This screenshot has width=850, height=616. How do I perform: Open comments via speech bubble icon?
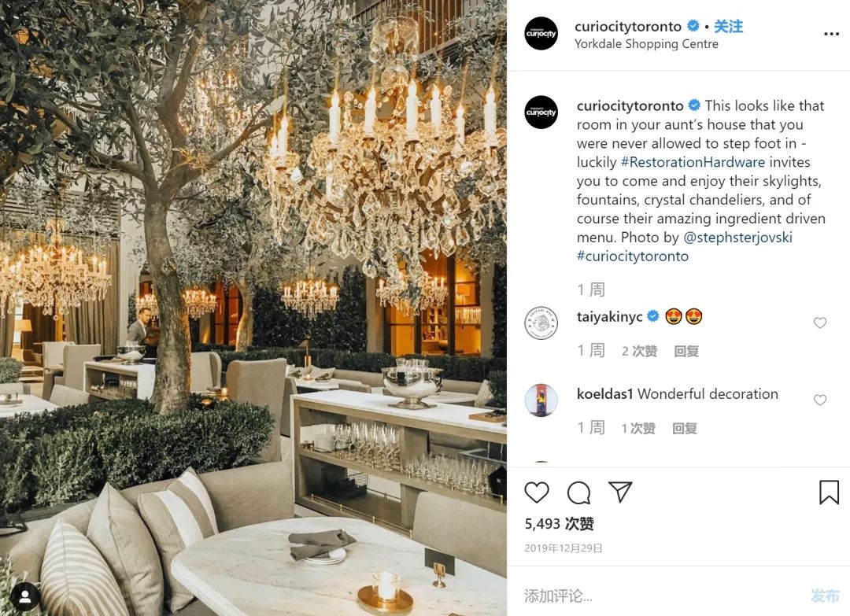tap(578, 492)
